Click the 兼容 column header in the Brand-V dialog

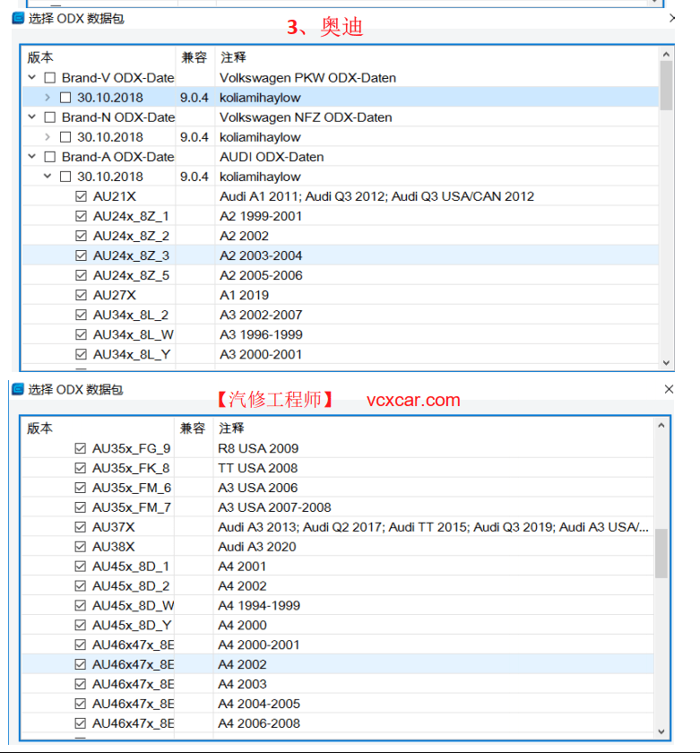(194, 57)
